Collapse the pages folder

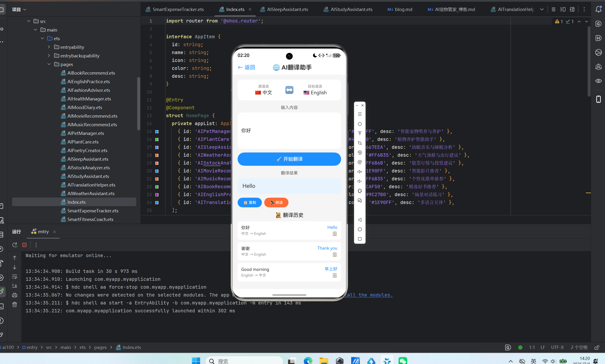click(49, 64)
